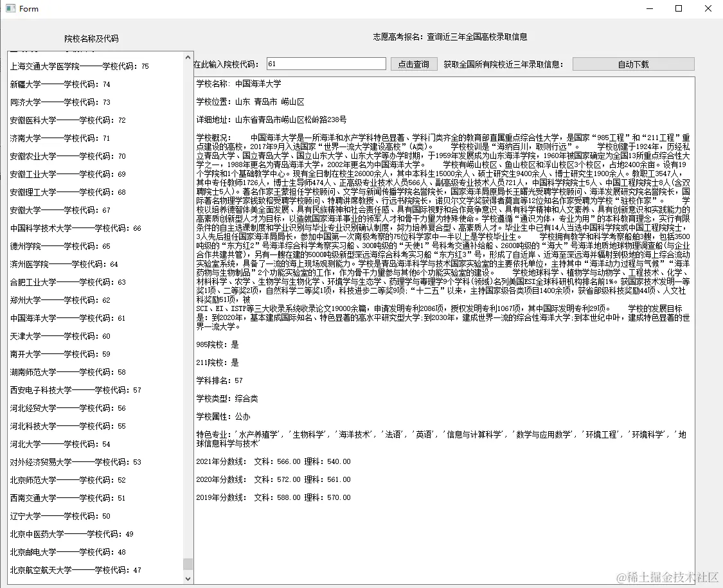Select 天津大学 code 60 row
Screen dimensions: 723x588
click(60, 336)
